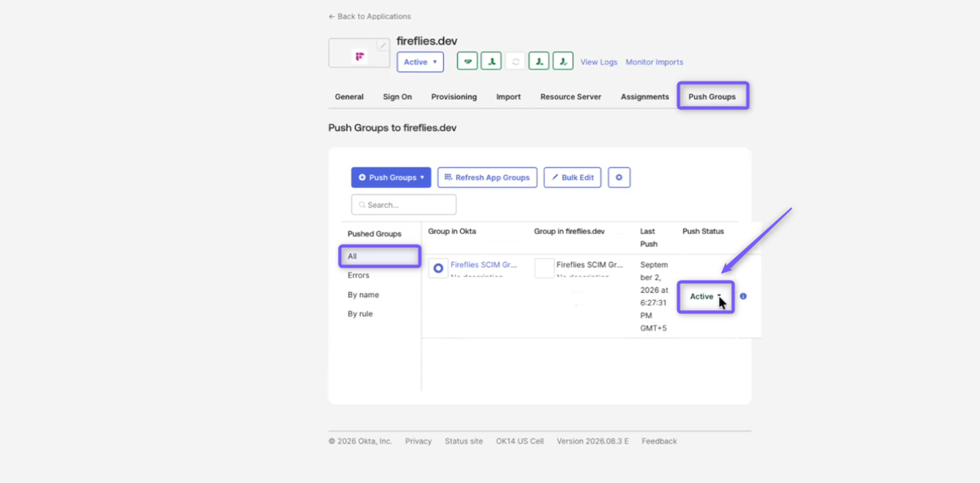Click the Push Groups to fireflies.dev heading
Screen dimensions: 980x483
pyautogui.click(x=392, y=128)
